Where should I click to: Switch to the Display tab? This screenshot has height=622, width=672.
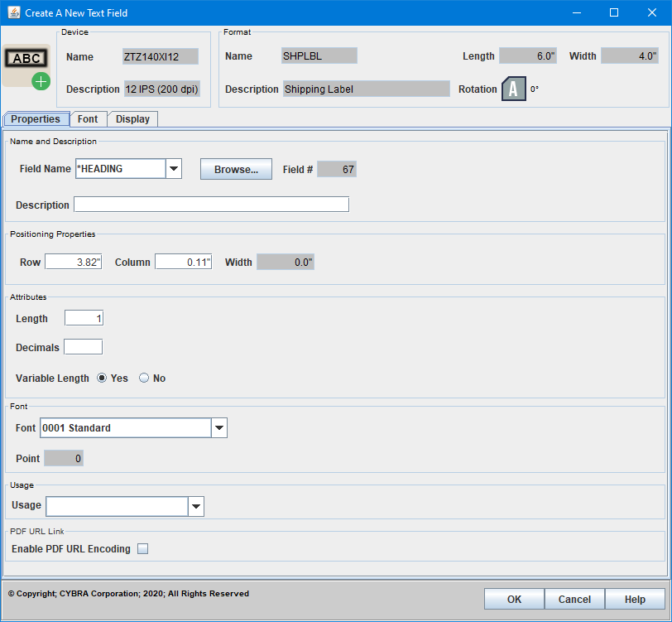pos(132,119)
